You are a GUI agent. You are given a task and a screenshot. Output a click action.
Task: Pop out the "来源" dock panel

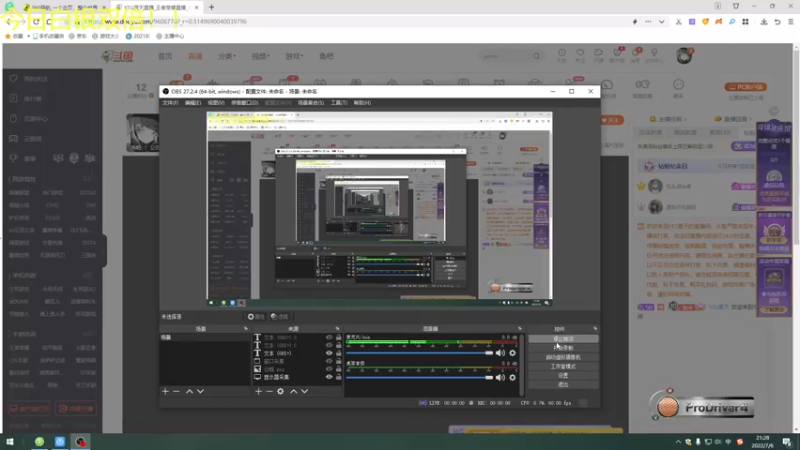pyautogui.click(x=337, y=329)
